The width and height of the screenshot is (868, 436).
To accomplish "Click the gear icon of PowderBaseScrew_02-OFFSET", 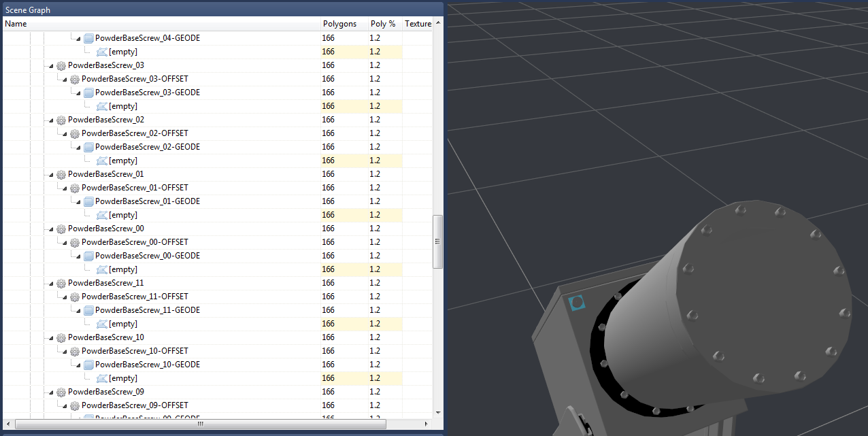I will (74, 133).
